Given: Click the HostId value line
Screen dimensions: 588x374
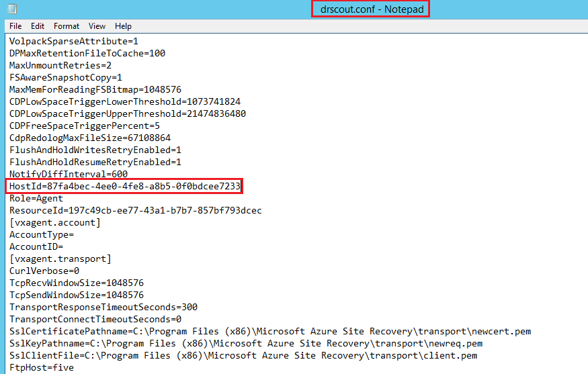Looking at the screenshot, I should pos(125,186).
